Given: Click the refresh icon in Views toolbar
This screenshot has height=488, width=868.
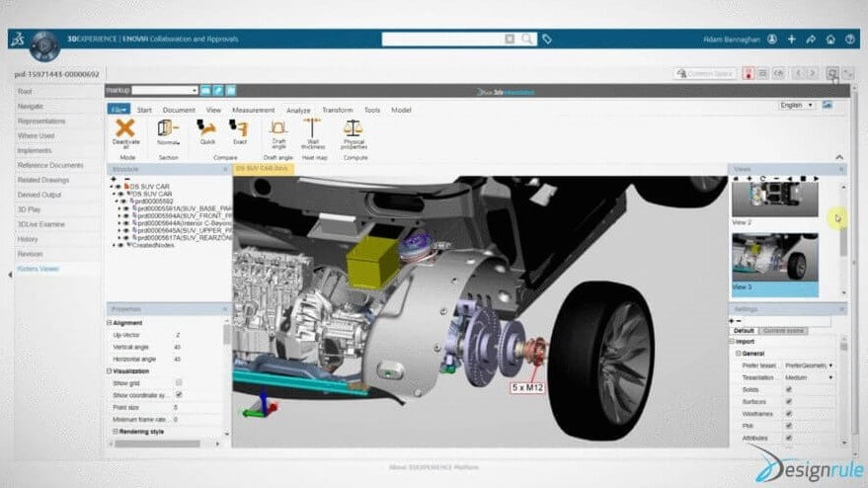Looking at the screenshot, I should (762, 179).
